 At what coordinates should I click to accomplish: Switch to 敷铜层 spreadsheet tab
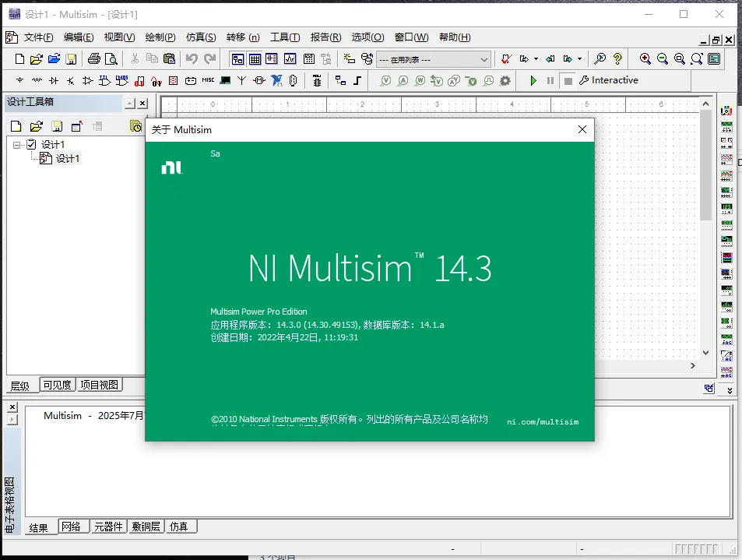pyautogui.click(x=146, y=527)
